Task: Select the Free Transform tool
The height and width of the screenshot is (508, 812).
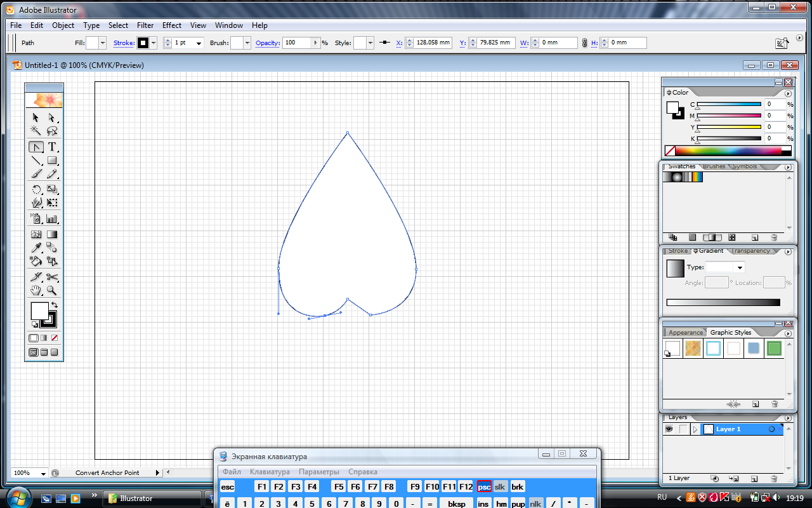Action: [52, 203]
